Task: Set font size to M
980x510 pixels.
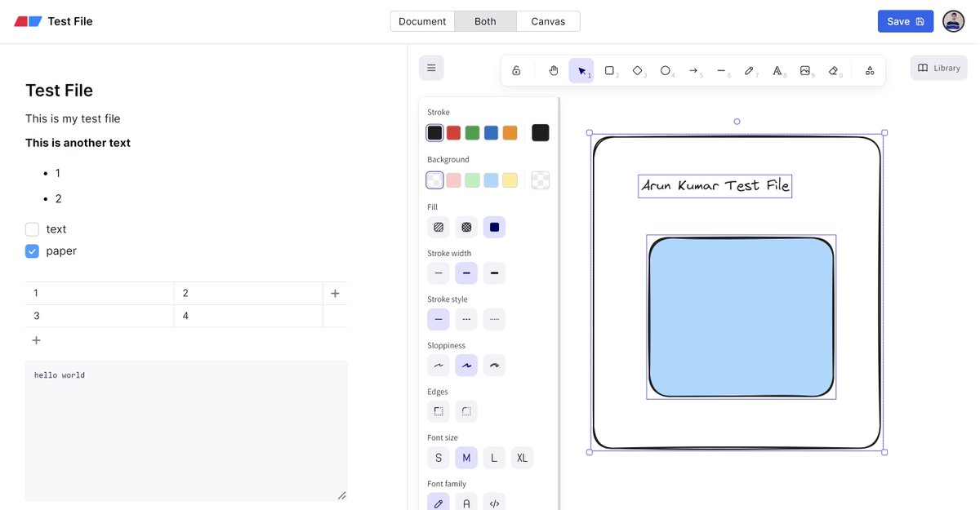Action: click(466, 458)
